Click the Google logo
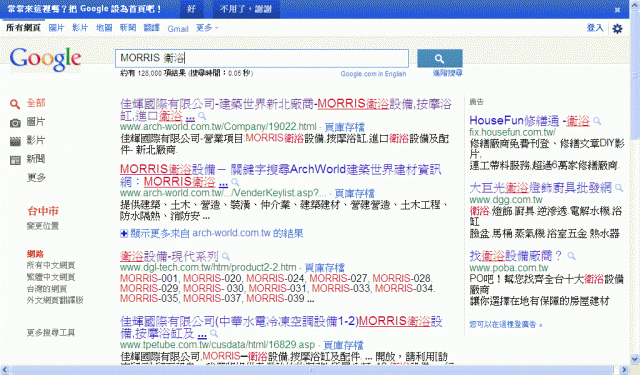Viewport: 640px width, 375px height. point(45,59)
